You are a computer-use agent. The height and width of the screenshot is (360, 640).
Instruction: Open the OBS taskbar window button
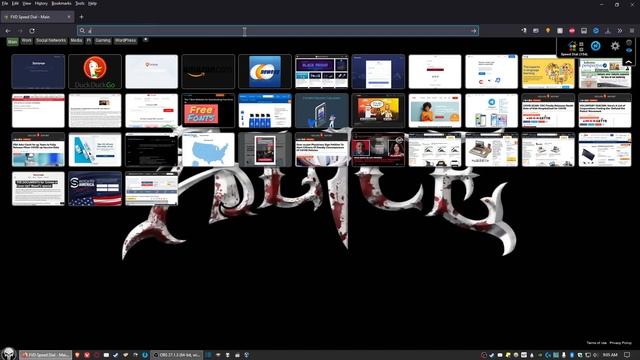pyautogui.click(x=176, y=355)
